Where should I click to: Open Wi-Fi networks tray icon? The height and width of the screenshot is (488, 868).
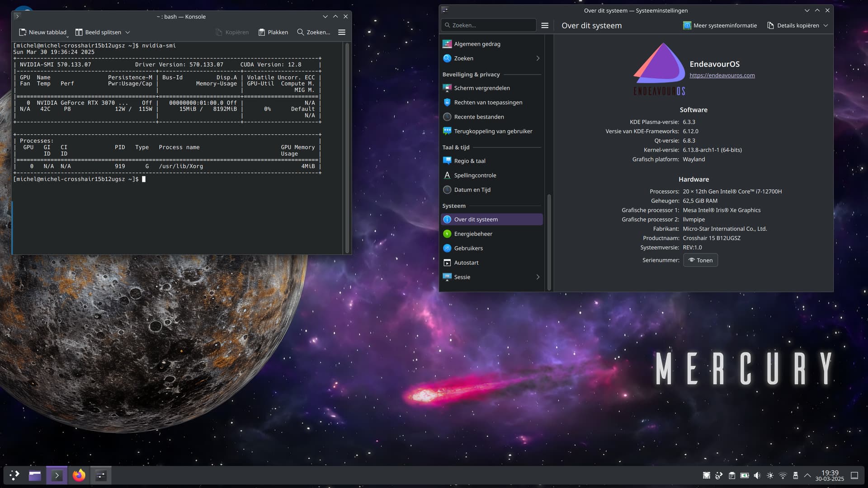coord(783,475)
